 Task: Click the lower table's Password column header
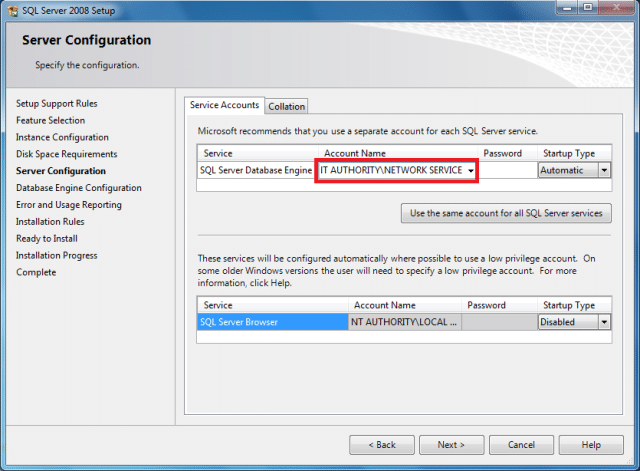499,305
